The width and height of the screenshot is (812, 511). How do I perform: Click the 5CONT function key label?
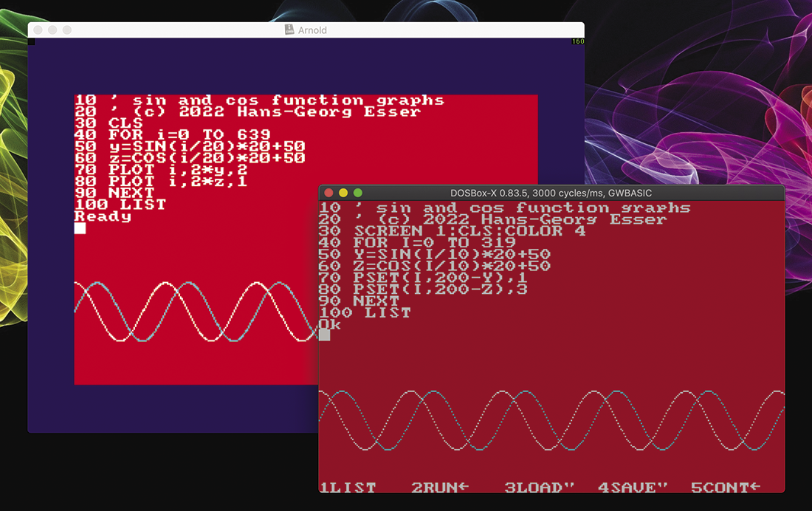point(725,487)
